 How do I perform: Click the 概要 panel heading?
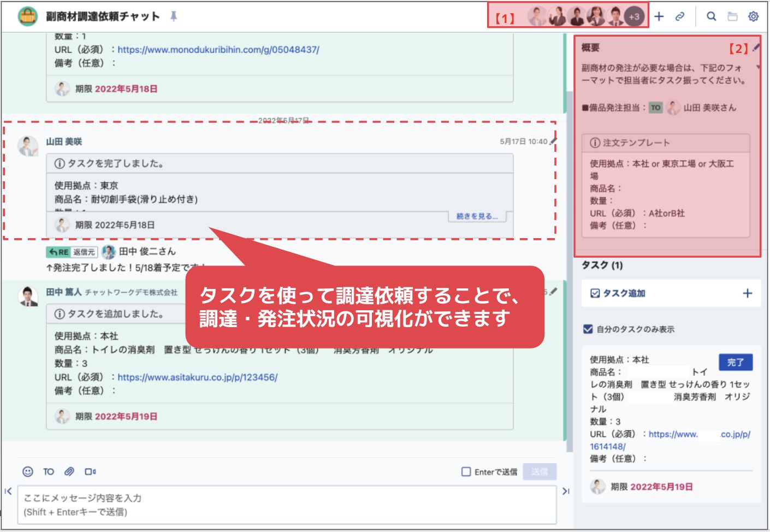click(590, 48)
